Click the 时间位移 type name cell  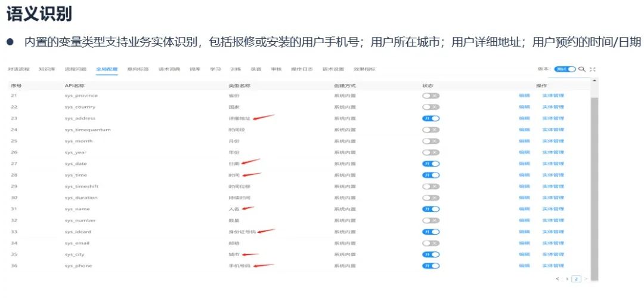point(240,186)
